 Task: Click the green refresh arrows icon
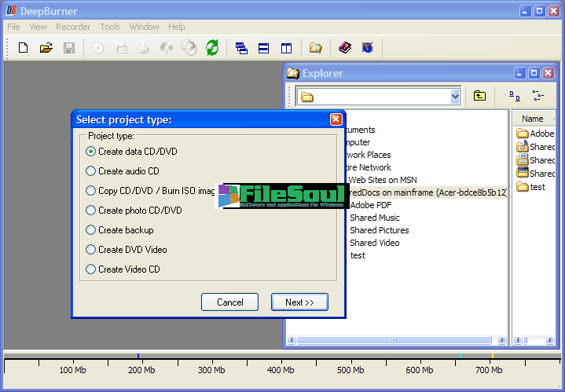(x=212, y=48)
